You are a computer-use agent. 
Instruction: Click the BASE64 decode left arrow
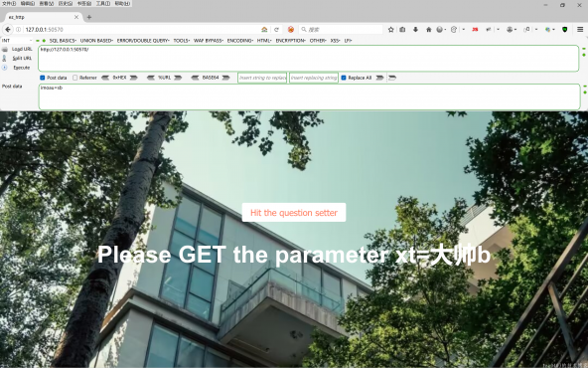coord(195,78)
